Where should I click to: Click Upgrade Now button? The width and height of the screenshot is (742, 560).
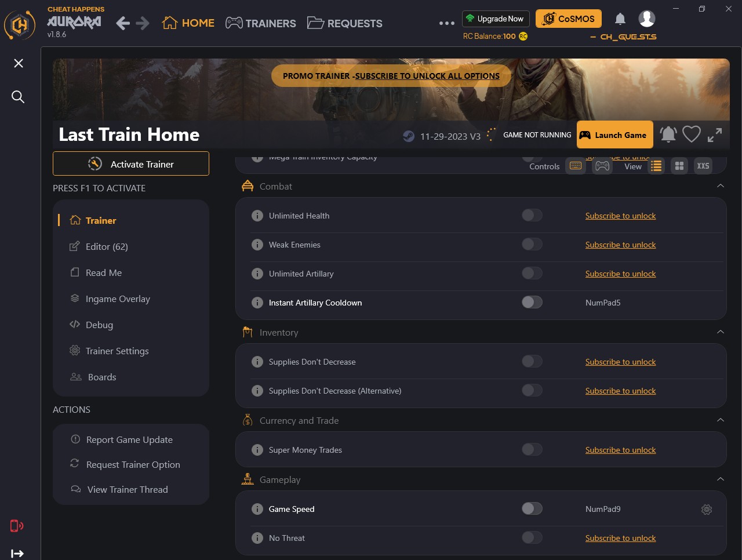coord(496,19)
